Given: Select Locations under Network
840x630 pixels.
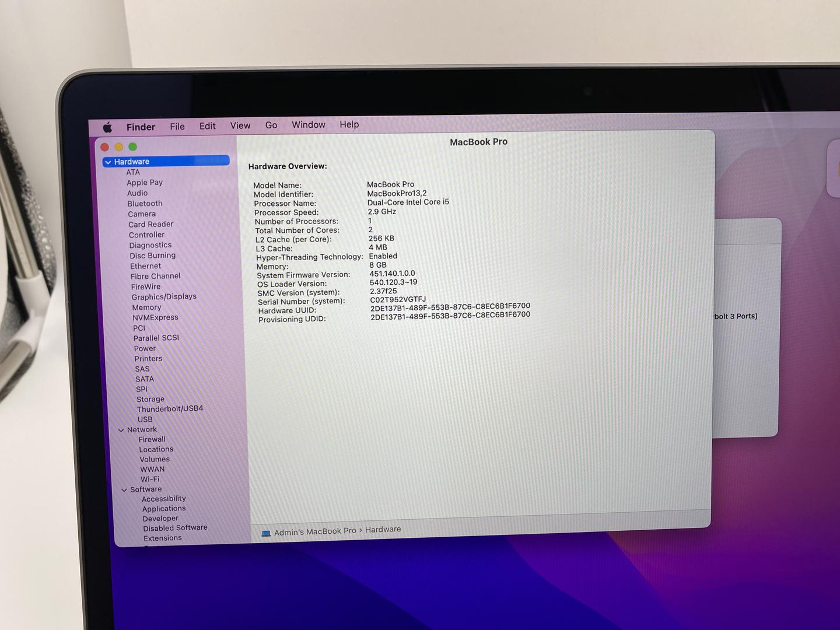Looking at the screenshot, I should 156,450.
